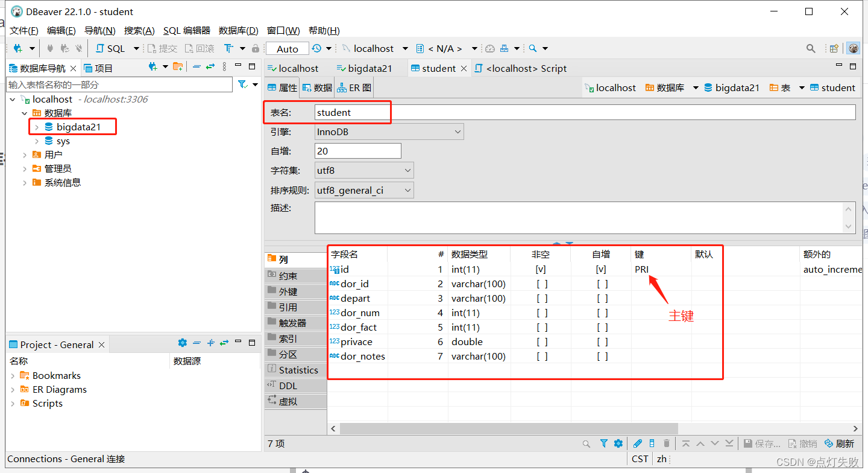This screenshot has width=868, height=473.
Task: Click the horizontal scrollbar under columns table
Action: coord(509,428)
